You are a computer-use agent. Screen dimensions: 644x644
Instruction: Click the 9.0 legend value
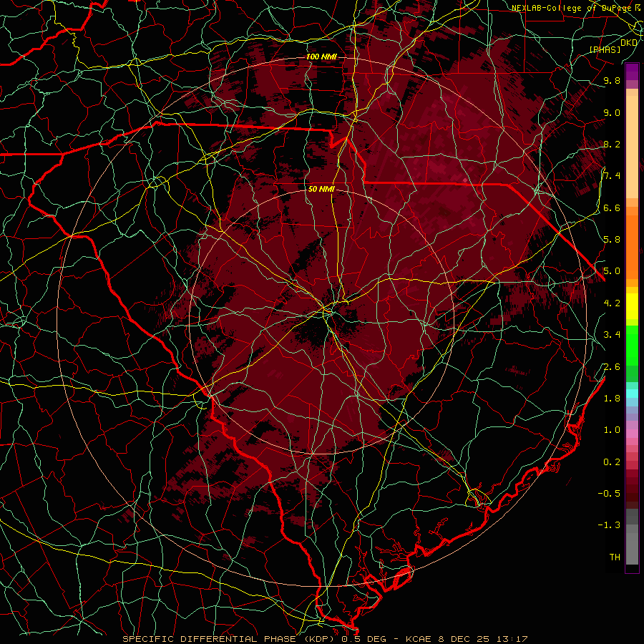coord(612,113)
